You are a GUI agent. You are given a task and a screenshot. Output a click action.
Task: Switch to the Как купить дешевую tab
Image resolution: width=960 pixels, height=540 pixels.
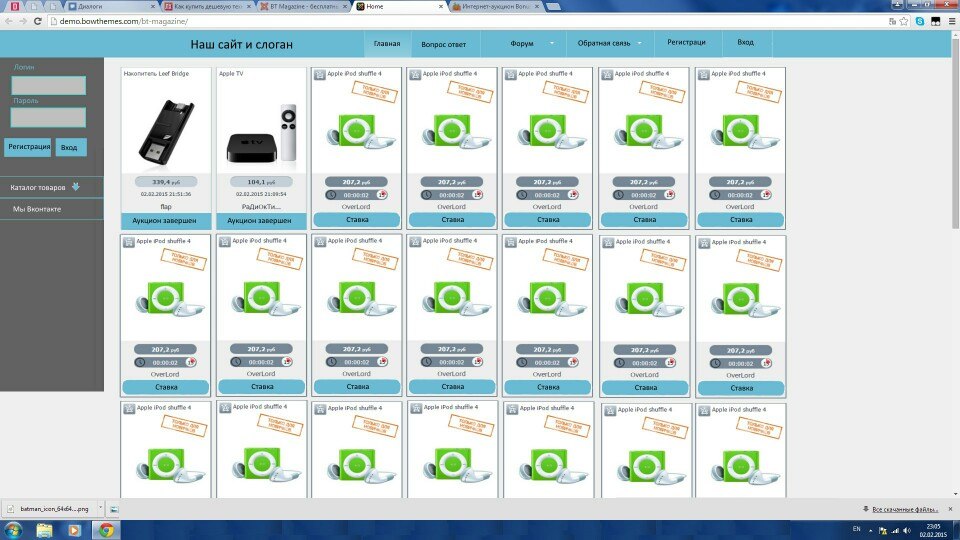tap(208, 6)
